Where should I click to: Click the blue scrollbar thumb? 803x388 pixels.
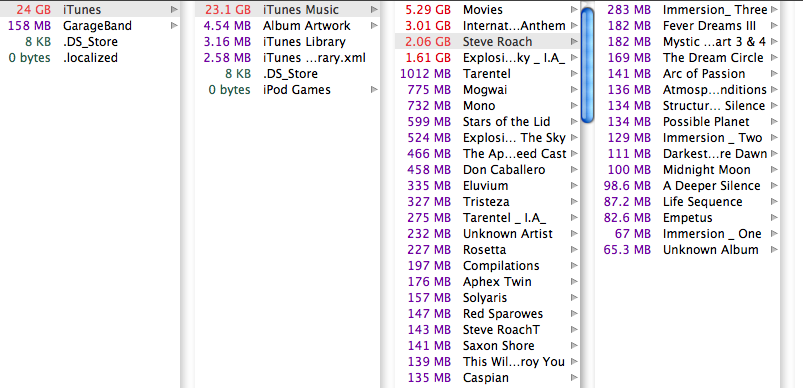(x=587, y=65)
